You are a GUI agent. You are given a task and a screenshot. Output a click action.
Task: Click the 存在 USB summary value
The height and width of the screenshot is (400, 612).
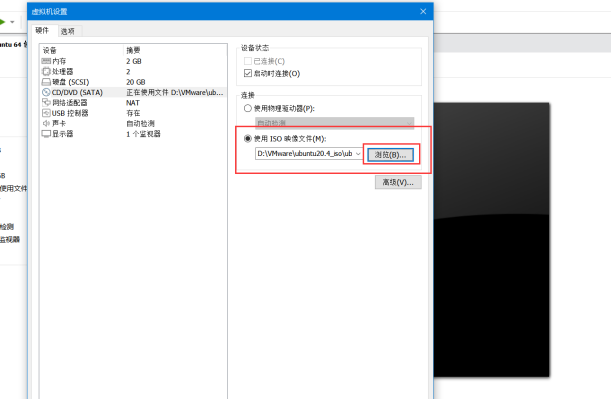click(133, 113)
